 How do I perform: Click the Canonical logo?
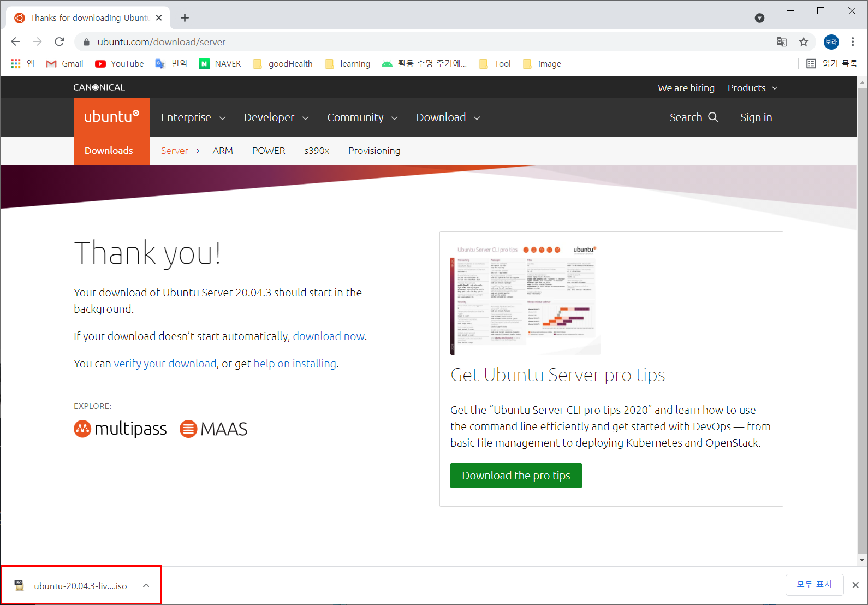99,87
